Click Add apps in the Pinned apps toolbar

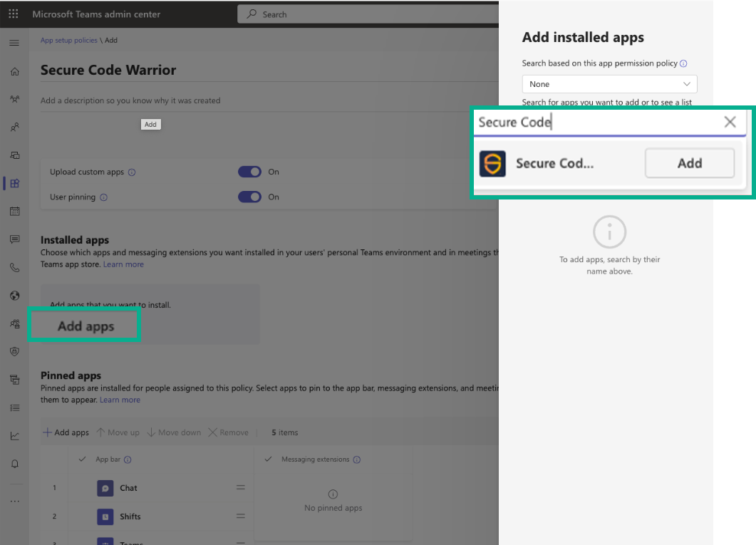tap(66, 432)
